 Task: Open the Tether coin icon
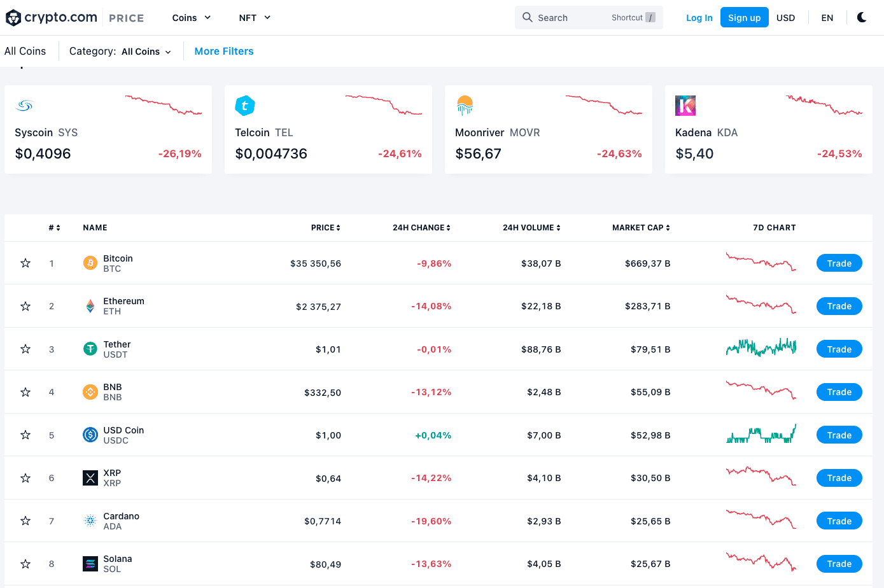pos(90,349)
